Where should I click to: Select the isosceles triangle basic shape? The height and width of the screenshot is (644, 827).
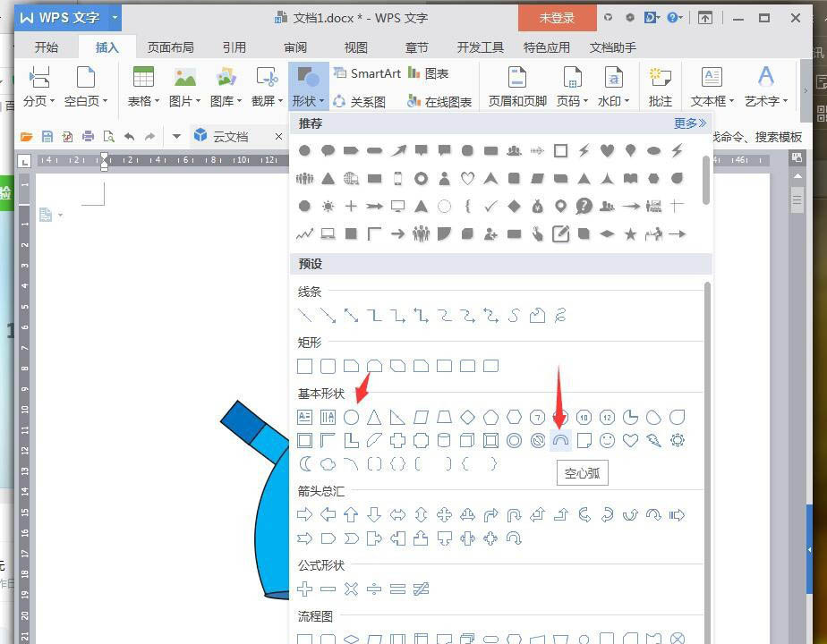tap(374, 418)
